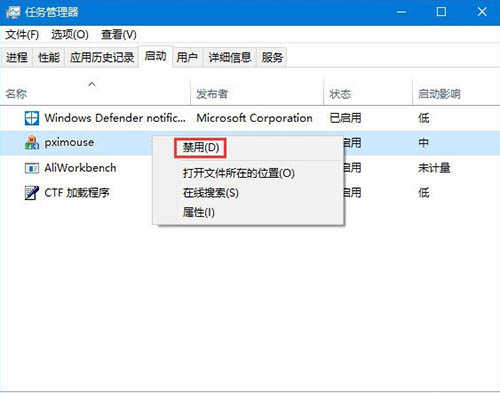Open the 应用历史记录 tab

(x=102, y=57)
